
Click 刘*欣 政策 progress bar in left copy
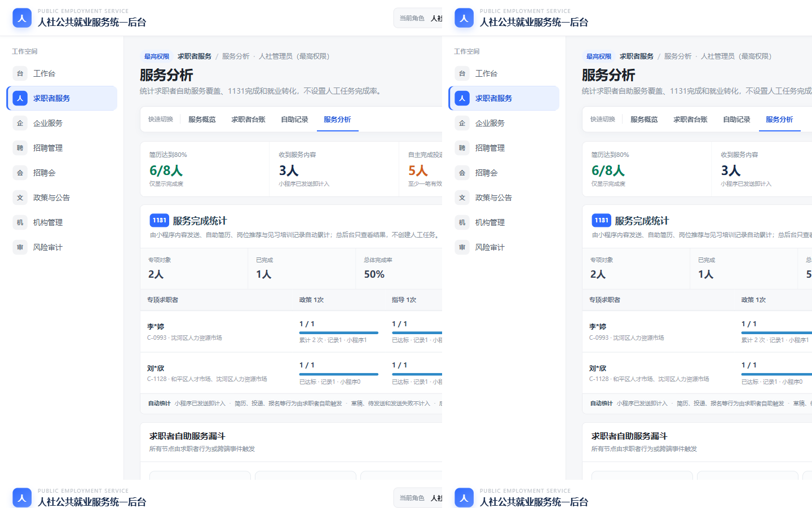339,374
